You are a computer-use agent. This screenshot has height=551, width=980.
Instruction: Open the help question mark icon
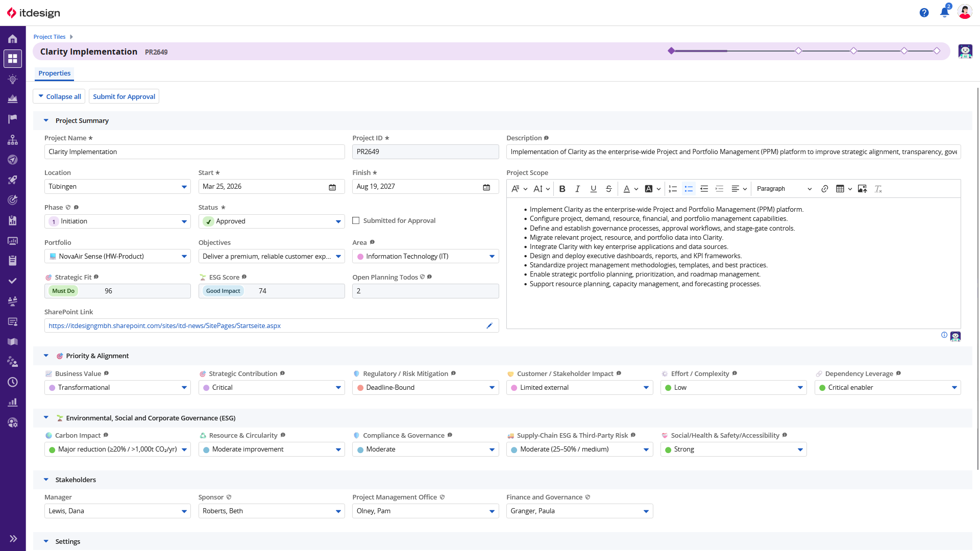click(924, 13)
